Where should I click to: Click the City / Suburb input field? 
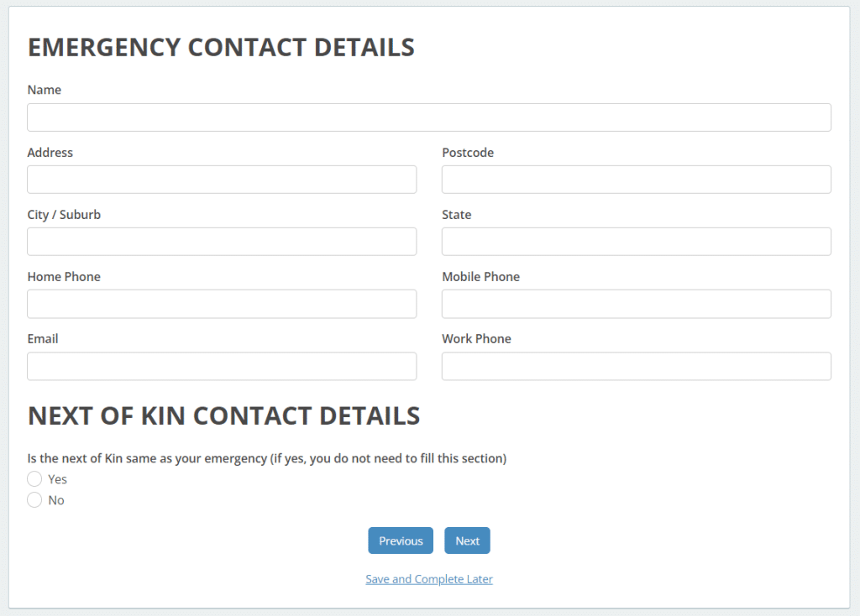pos(222,241)
